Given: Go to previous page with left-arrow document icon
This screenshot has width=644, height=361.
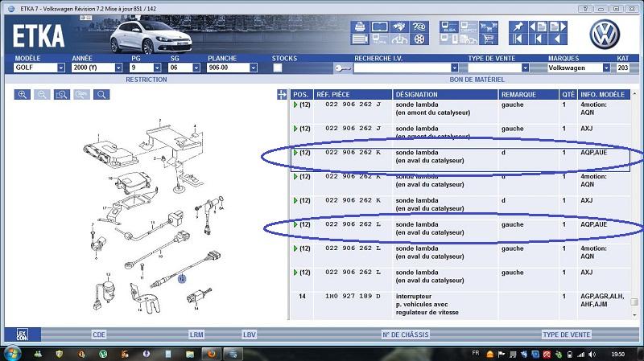Looking at the screenshot, I should click(538, 27).
